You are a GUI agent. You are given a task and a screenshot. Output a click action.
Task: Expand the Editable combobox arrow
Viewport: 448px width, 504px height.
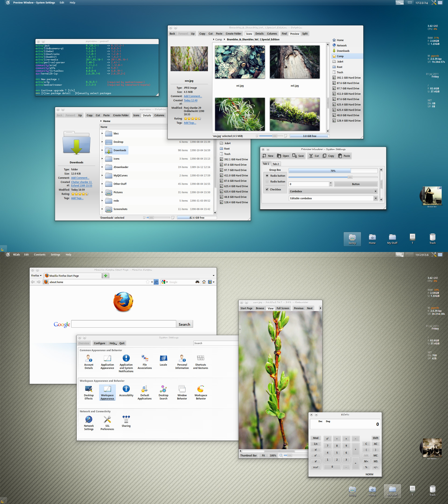coord(375,199)
